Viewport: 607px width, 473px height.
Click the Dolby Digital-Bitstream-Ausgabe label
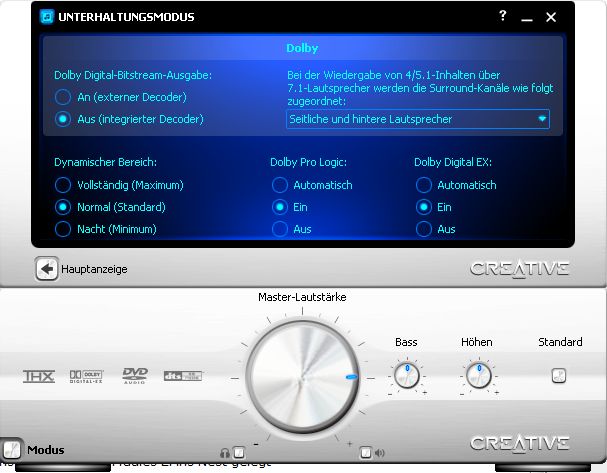click(x=133, y=75)
